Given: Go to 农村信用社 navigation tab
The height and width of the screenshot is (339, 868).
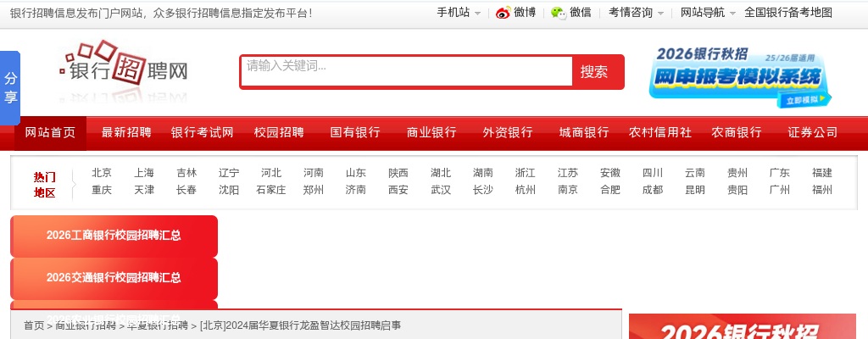Looking at the screenshot, I should 660,132.
